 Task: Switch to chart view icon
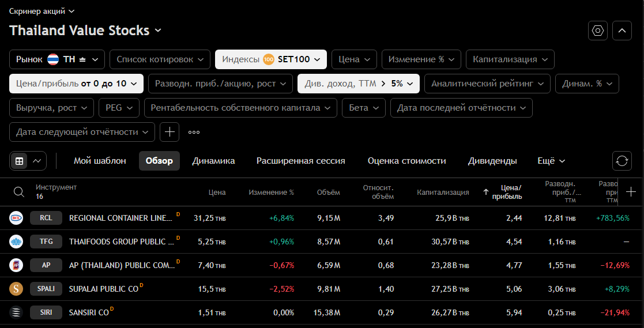[x=37, y=161]
